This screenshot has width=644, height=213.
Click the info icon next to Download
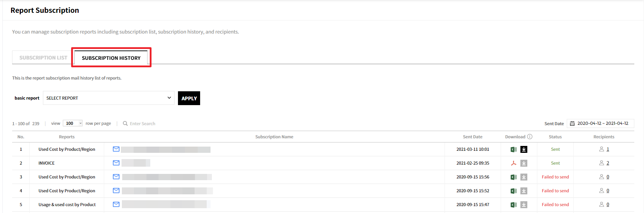coord(530,137)
